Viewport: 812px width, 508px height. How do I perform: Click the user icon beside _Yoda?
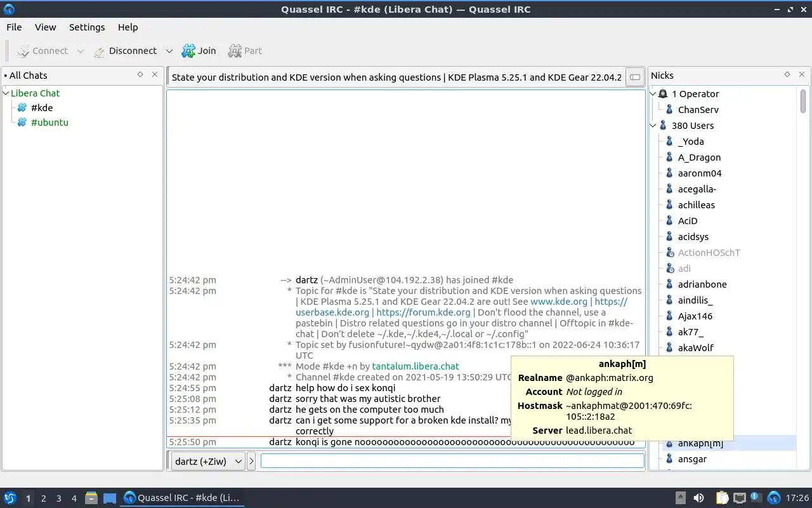coord(669,142)
